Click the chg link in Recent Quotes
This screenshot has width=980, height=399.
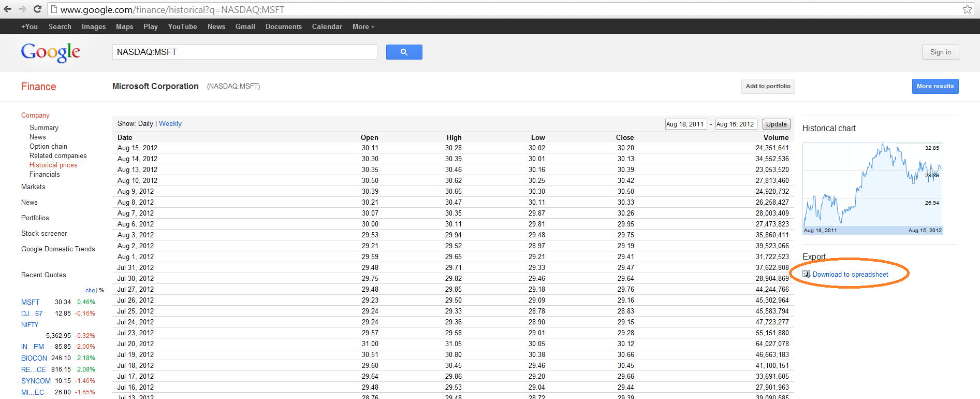click(x=90, y=290)
